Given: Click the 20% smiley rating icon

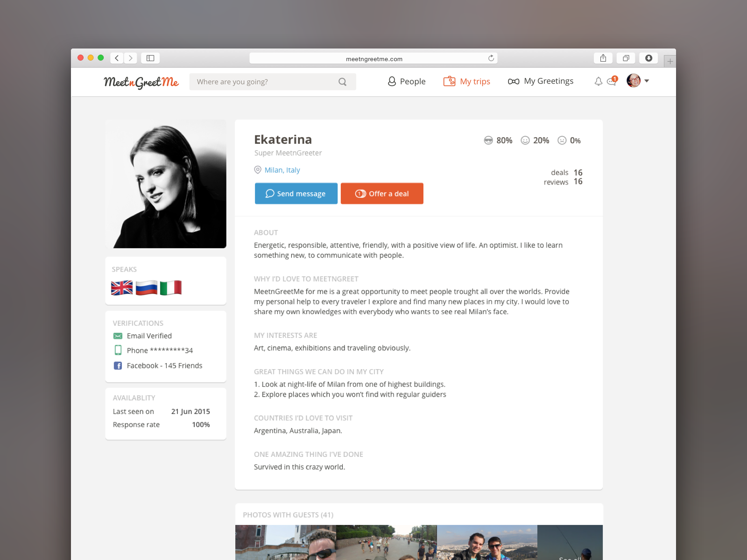Looking at the screenshot, I should tap(525, 140).
